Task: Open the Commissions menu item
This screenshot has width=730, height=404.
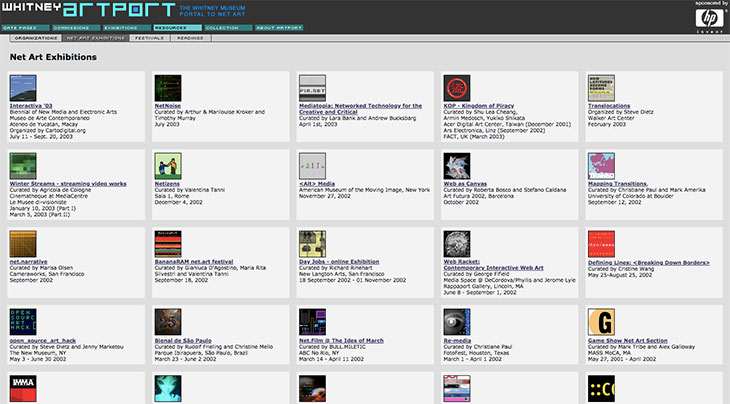Action: tap(76, 28)
